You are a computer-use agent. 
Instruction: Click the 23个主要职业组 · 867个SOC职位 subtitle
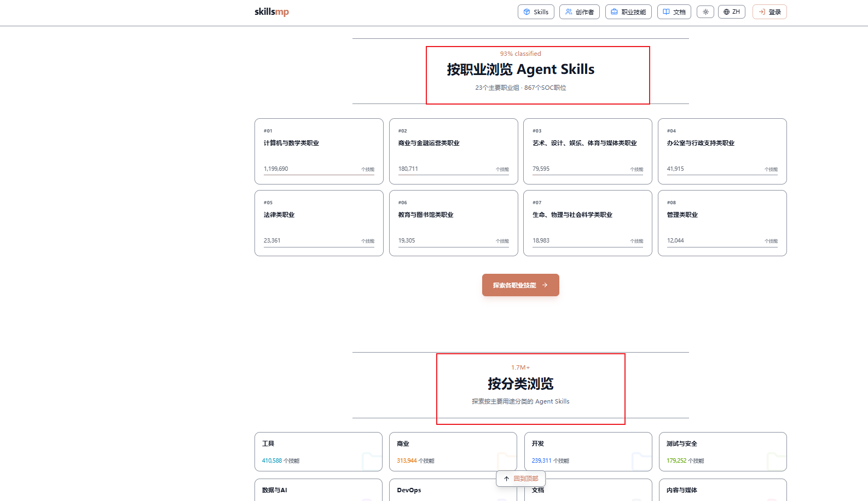point(520,88)
